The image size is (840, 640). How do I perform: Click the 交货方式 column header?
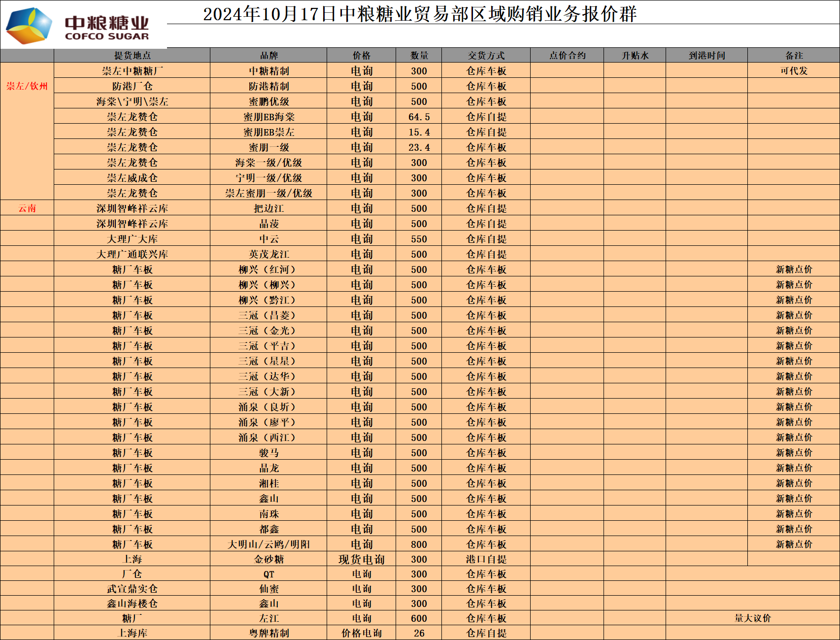486,56
